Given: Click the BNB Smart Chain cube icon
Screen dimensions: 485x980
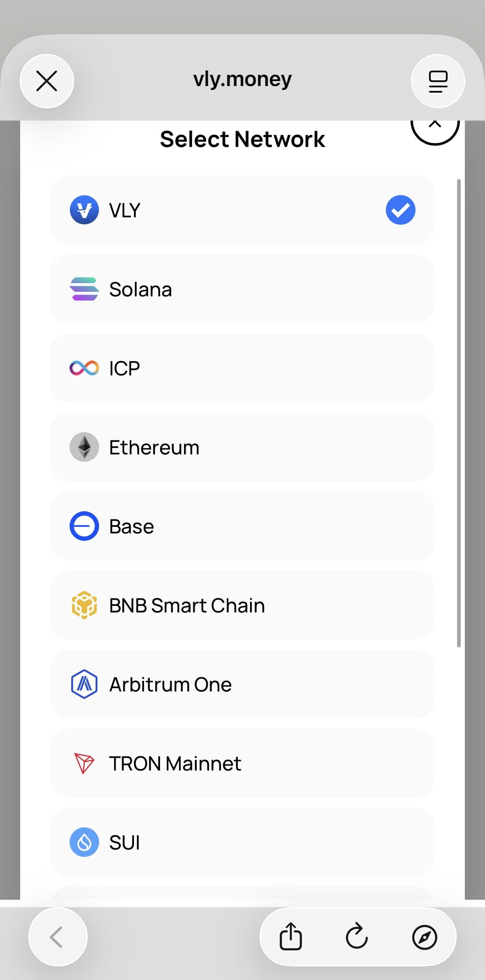Looking at the screenshot, I should point(84,605).
